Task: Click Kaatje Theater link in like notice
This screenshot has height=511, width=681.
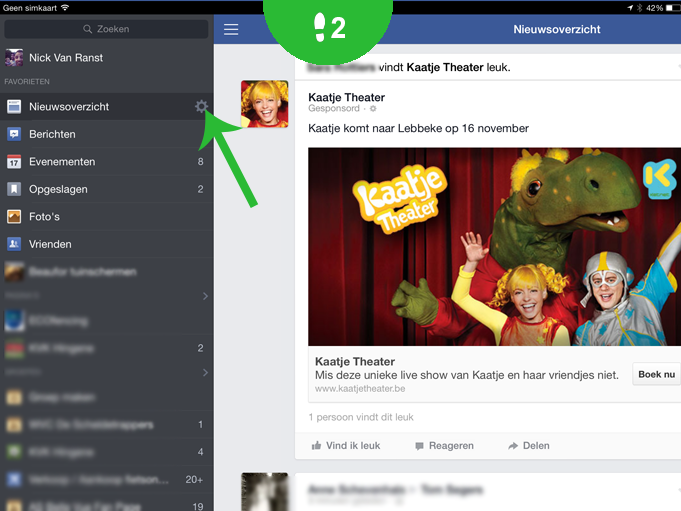Action: [x=445, y=67]
